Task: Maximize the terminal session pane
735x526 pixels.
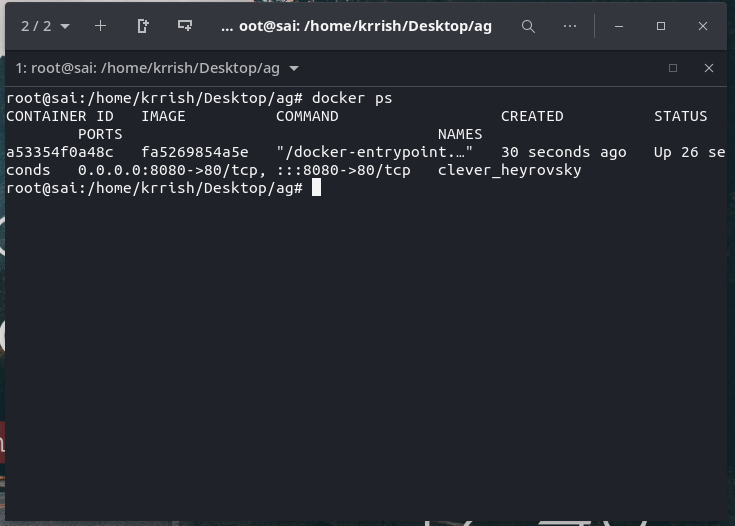Action: 673,68
